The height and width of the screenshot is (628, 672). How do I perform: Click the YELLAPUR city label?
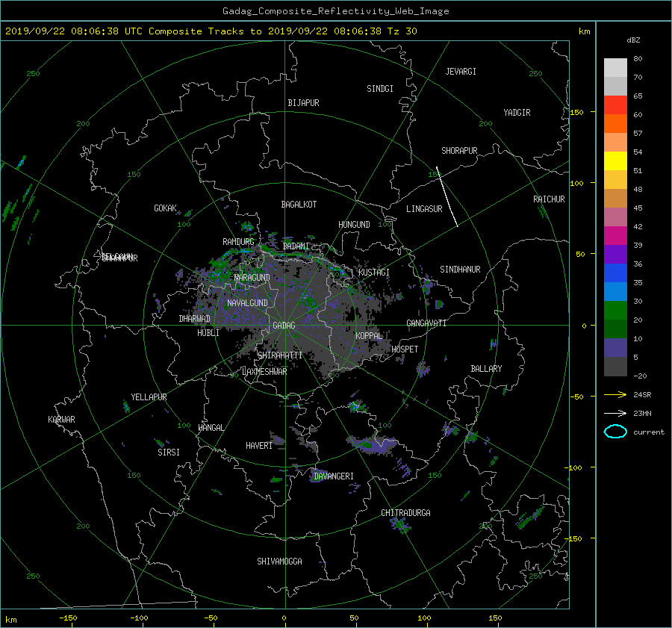click(149, 397)
